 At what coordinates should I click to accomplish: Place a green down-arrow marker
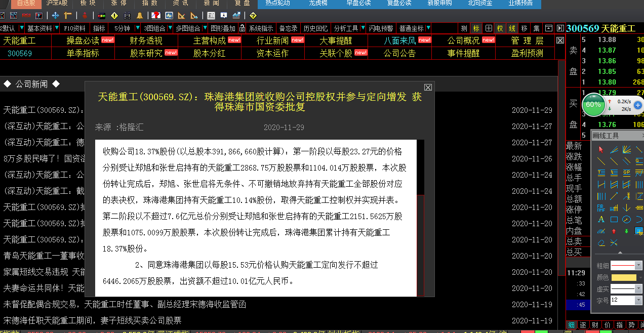tap(626, 231)
